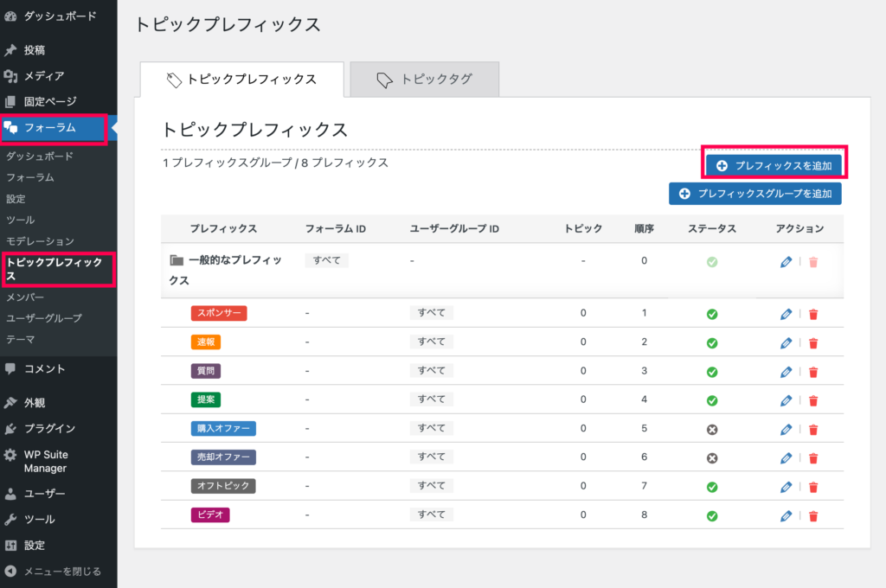Open フォーラム submenu link
886x588 pixels.
30,177
